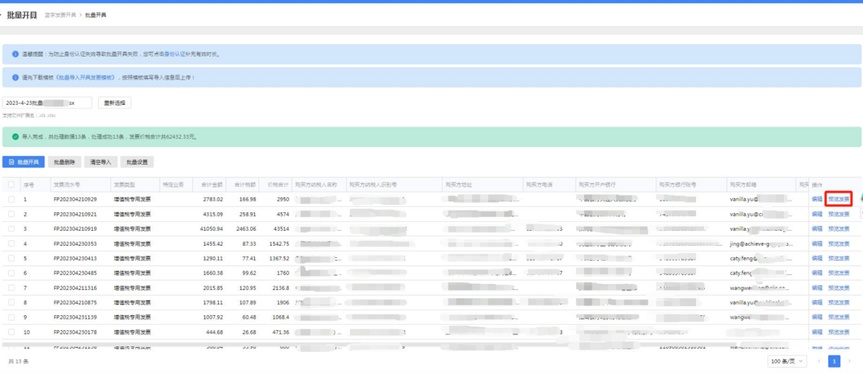Click the 合计税额 column header
The image size is (863, 373).
245,185
